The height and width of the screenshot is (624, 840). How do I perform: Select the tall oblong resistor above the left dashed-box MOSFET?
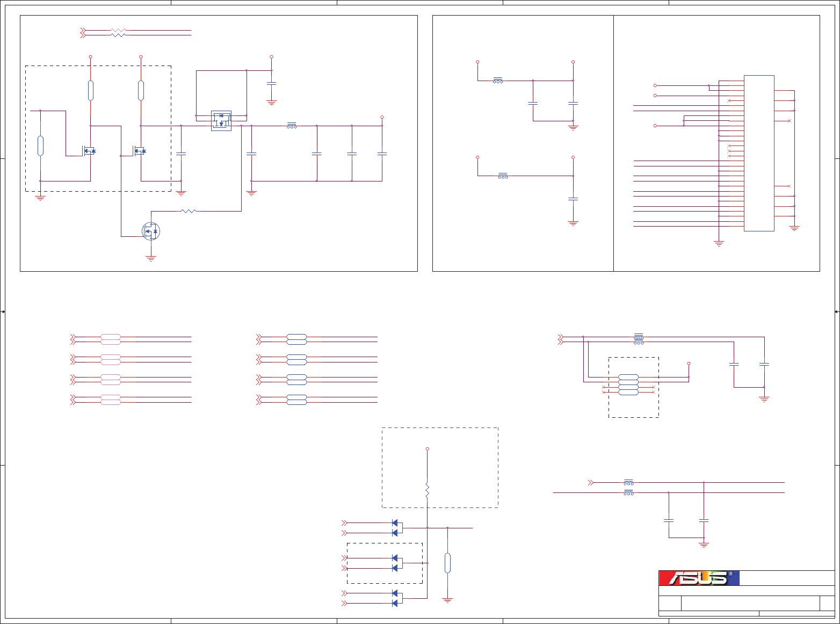pyautogui.click(x=90, y=90)
